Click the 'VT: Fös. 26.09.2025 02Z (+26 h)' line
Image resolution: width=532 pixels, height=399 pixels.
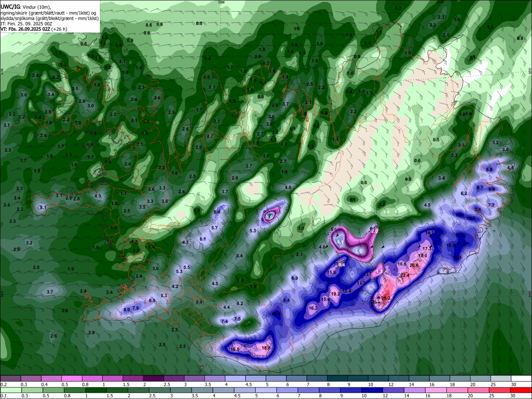coord(34,29)
